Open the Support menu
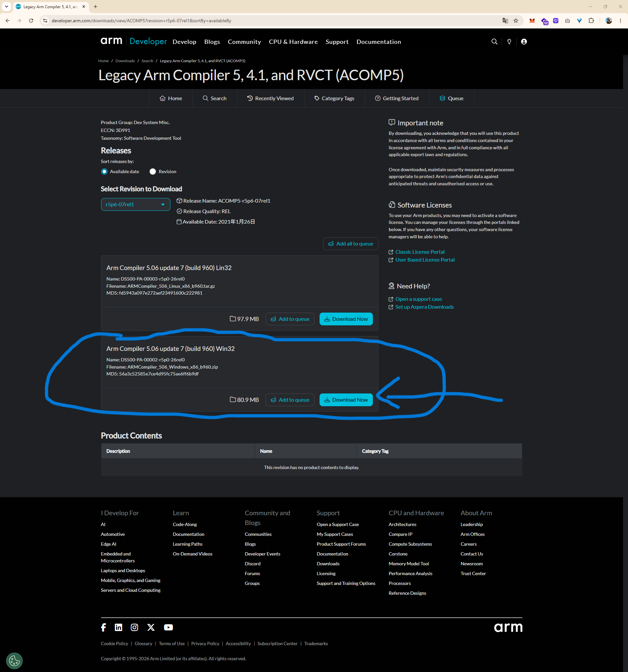The image size is (628, 672). [337, 42]
